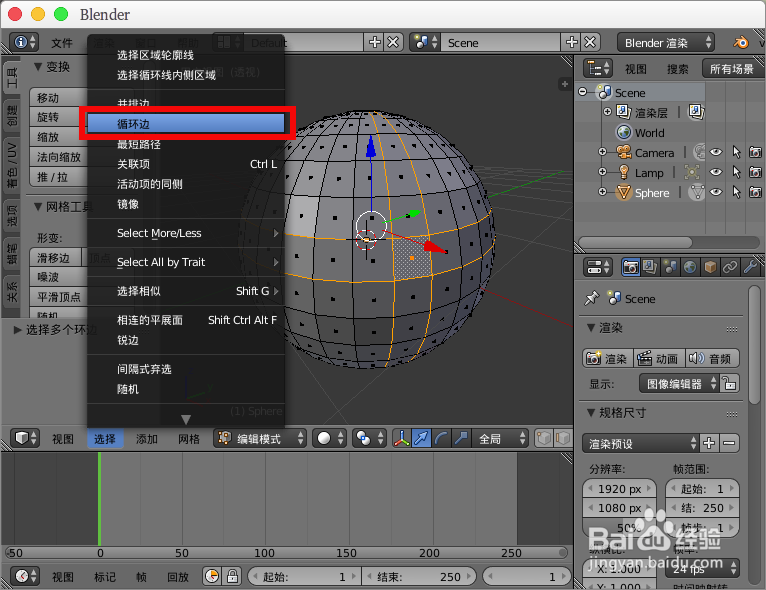Toggle Camera visibility eye in outliner
Screen dimensions: 766x590
716,152
